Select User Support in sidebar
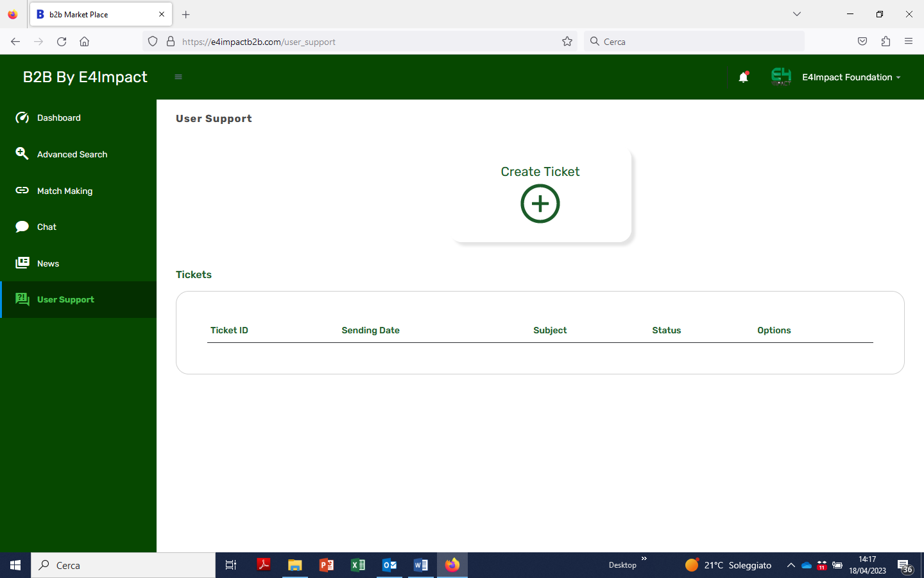The image size is (924, 578). click(x=78, y=299)
